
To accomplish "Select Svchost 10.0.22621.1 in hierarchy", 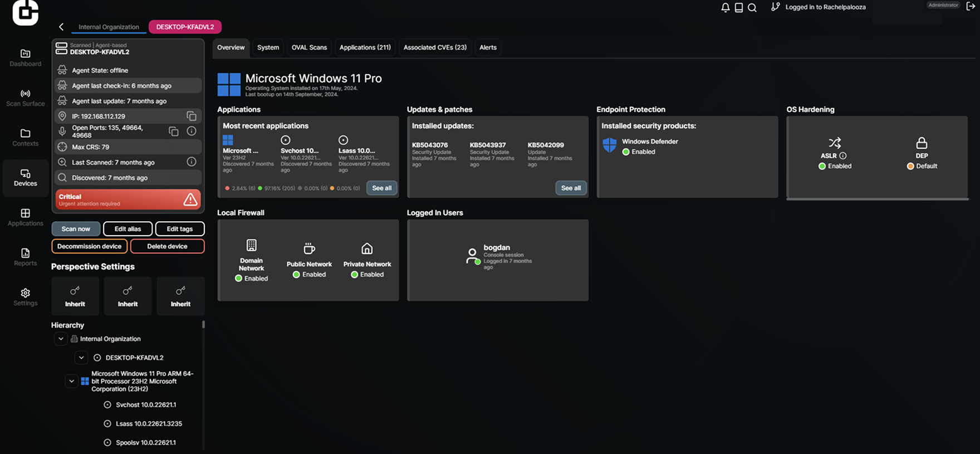I will coord(146,405).
